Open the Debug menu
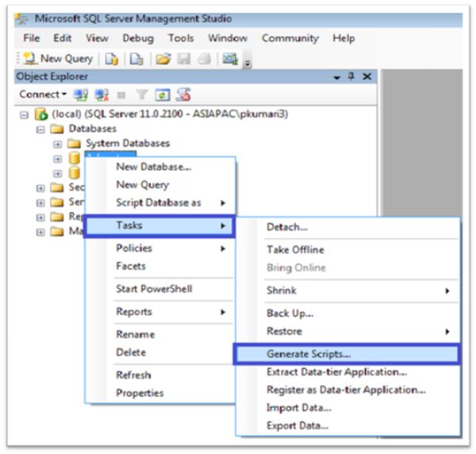Image resolution: width=476 pixels, height=454 pixels. (138, 39)
